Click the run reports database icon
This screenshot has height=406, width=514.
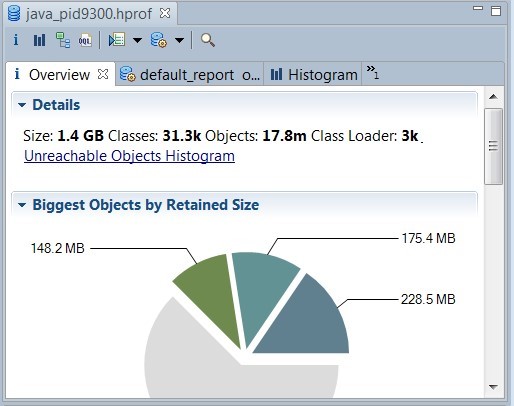click(x=158, y=40)
